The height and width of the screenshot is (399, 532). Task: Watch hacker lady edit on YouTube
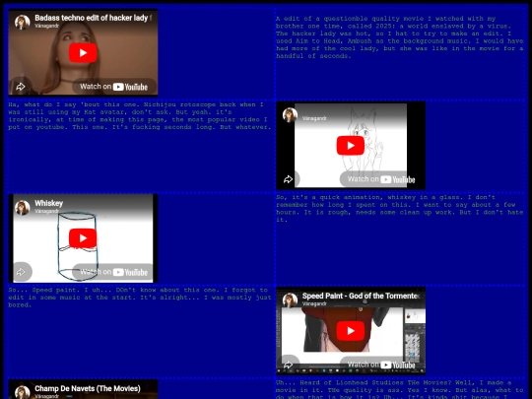click(x=114, y=87)
